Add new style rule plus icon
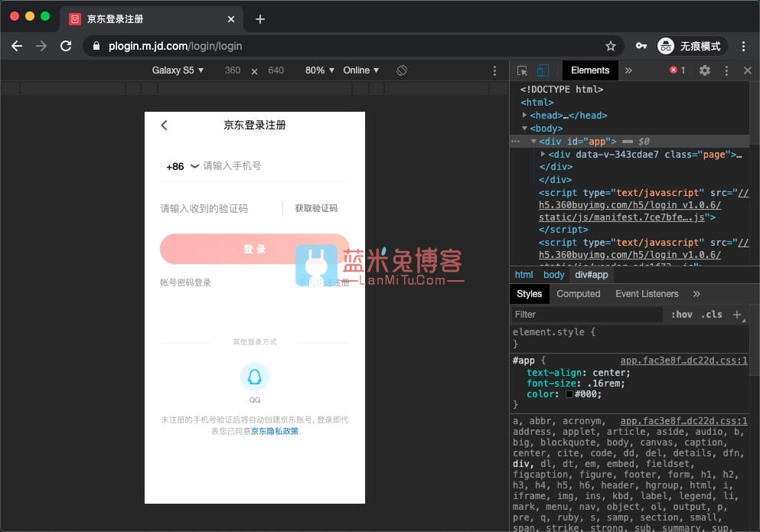Screen dimensions: 760x532 737,315
